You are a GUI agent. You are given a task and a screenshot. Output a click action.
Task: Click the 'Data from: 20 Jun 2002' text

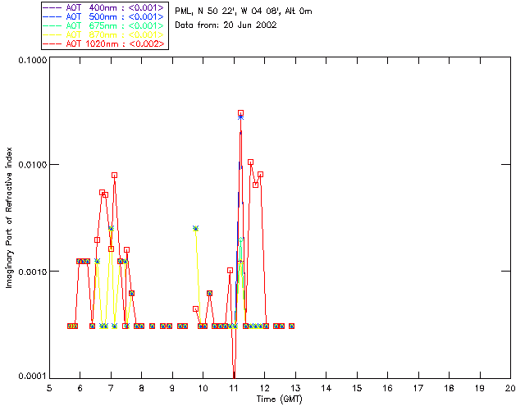tap(226, 25)
